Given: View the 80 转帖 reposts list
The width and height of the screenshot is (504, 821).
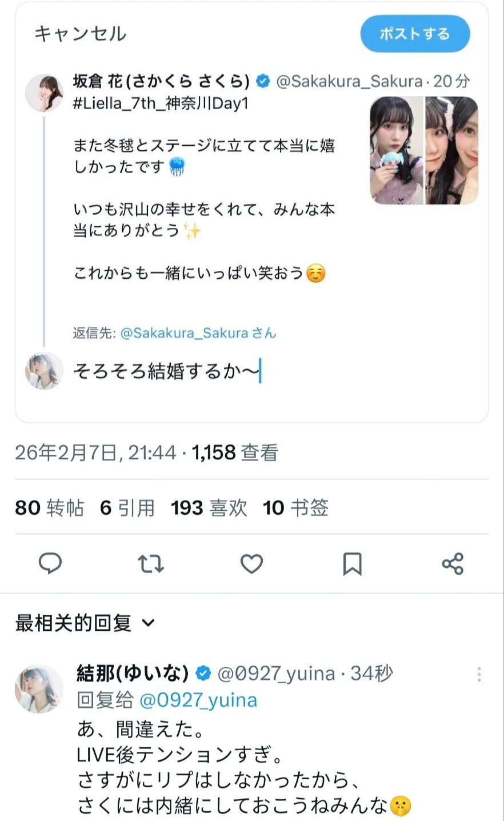Looking at the screenshot, I should tap(49, 507).
